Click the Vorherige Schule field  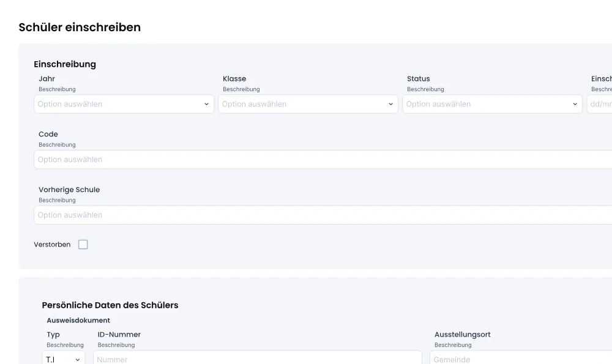coord(323,215)
